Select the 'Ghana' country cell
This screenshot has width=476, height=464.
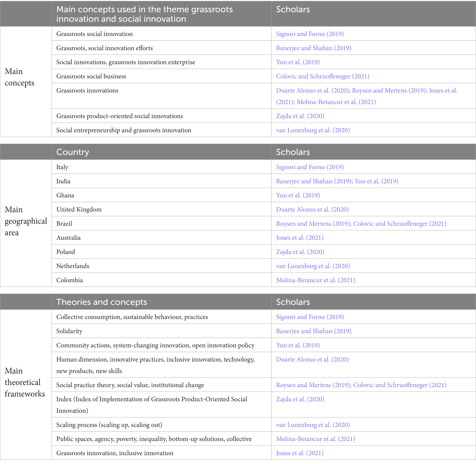pyautogui.click(x=161, y=195)
